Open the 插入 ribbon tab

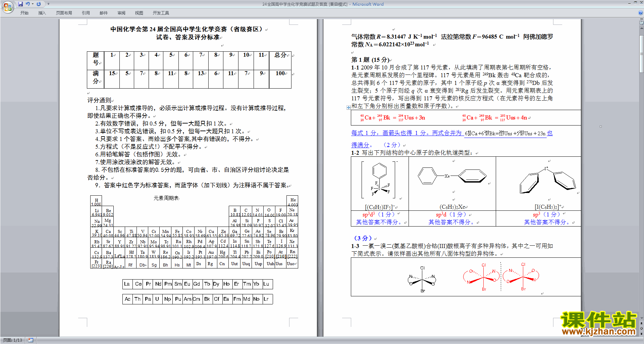coord(42,13)
